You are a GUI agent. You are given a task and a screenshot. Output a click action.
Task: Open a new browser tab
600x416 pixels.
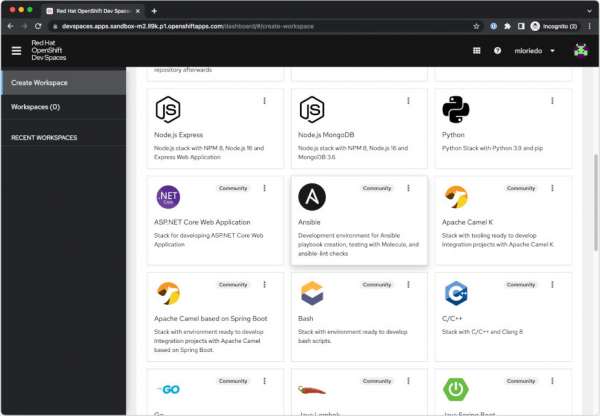pyautogui.click(x=154, y=11)
